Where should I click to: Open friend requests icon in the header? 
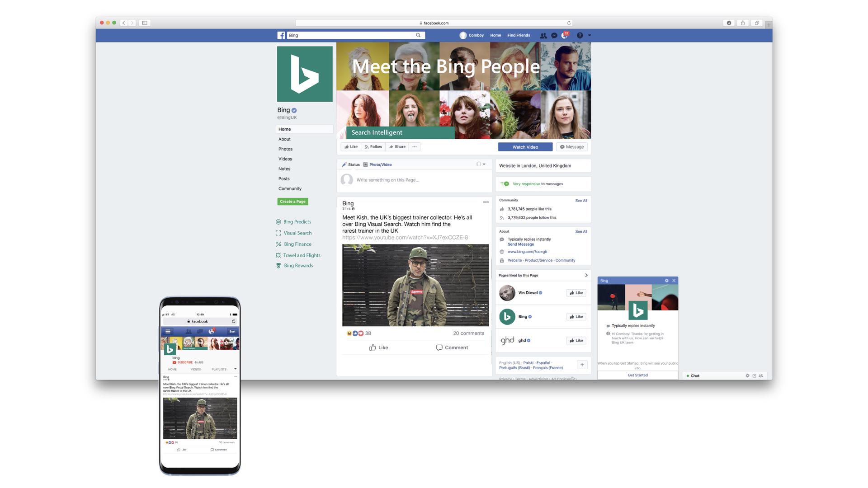543,35
